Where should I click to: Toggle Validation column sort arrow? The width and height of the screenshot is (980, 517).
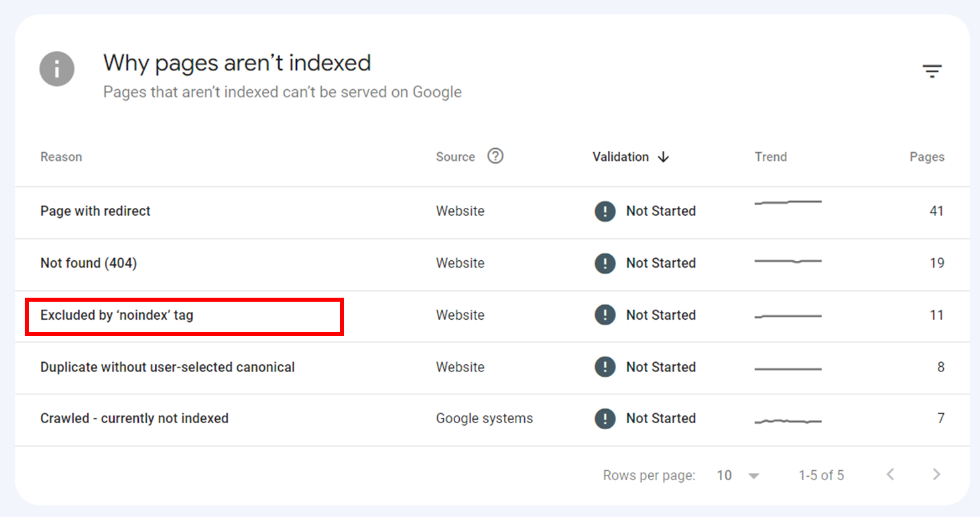[664, 157]
